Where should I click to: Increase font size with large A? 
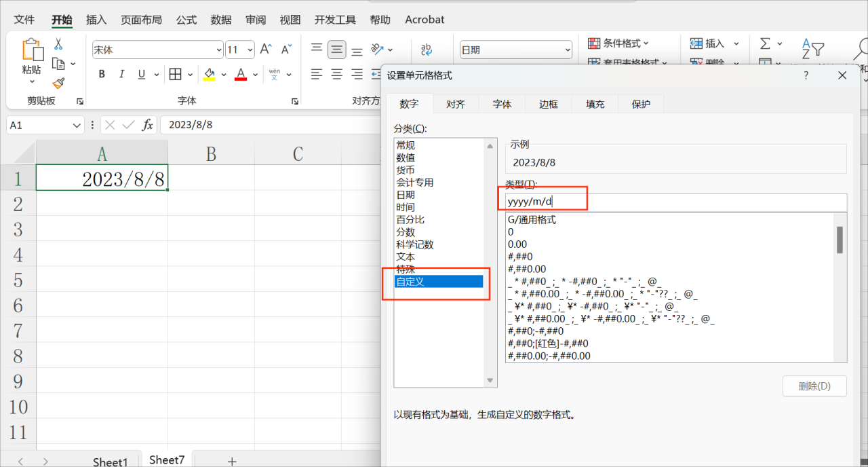[x=266, y=50]
